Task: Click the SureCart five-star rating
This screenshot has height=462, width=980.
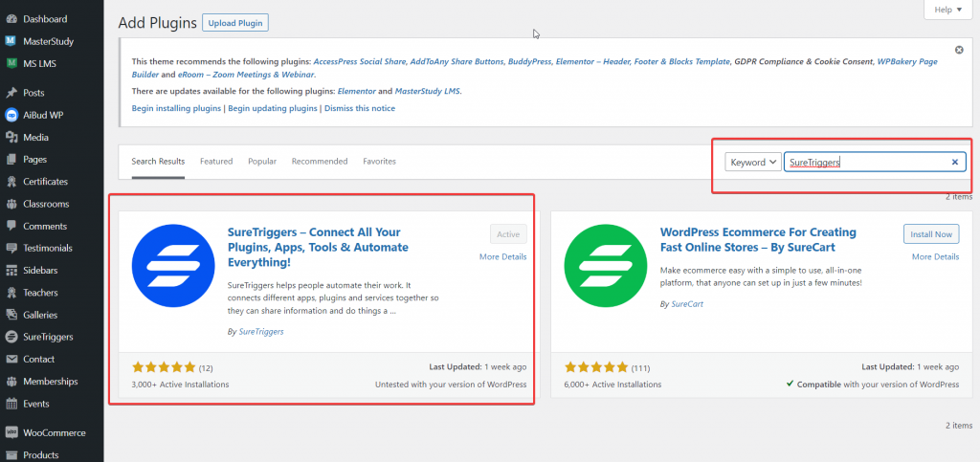Action: (x=596, y=367)
